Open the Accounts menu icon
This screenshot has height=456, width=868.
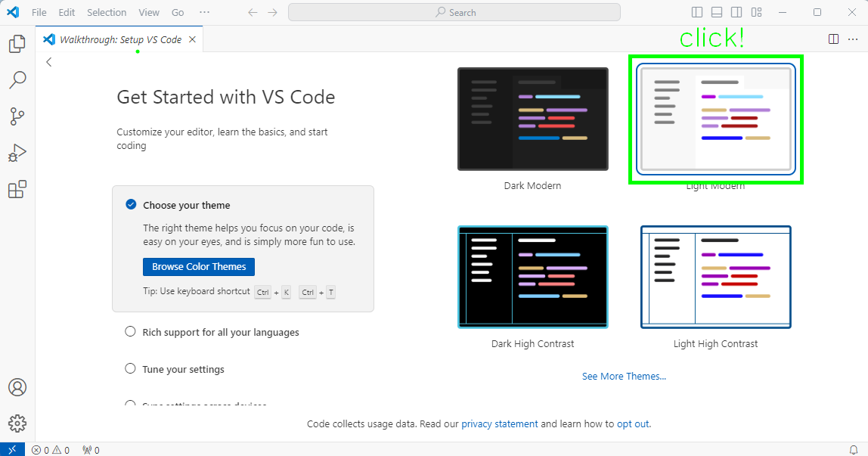pyautogui.click(x=17, y=387)
